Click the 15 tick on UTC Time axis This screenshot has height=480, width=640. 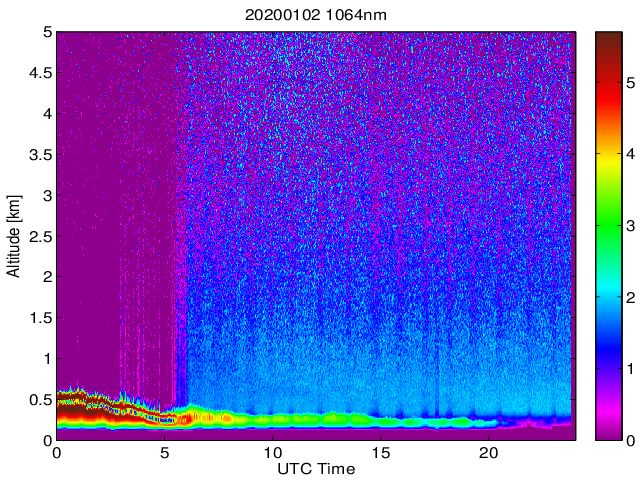point(380,452)
